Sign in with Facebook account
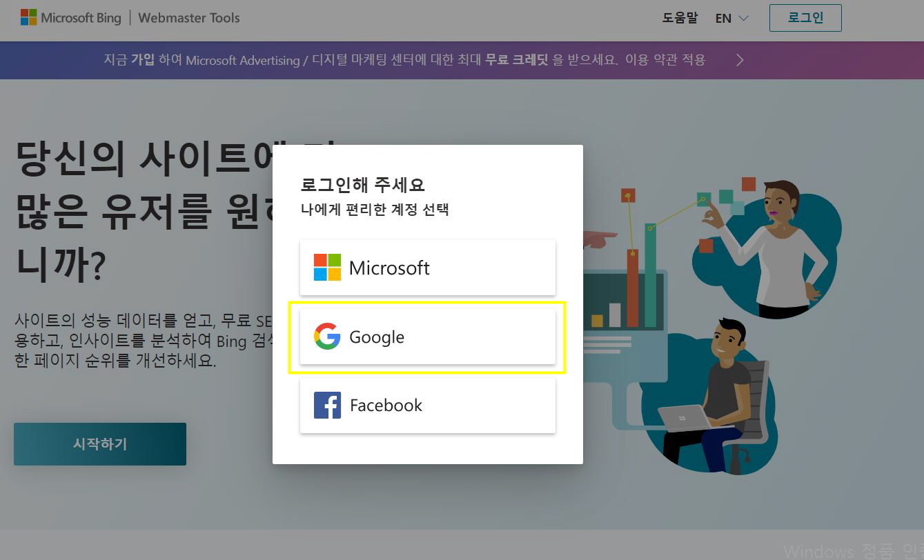Image resolution: width=924 pixels, height=560 pixels. point(427,406)
